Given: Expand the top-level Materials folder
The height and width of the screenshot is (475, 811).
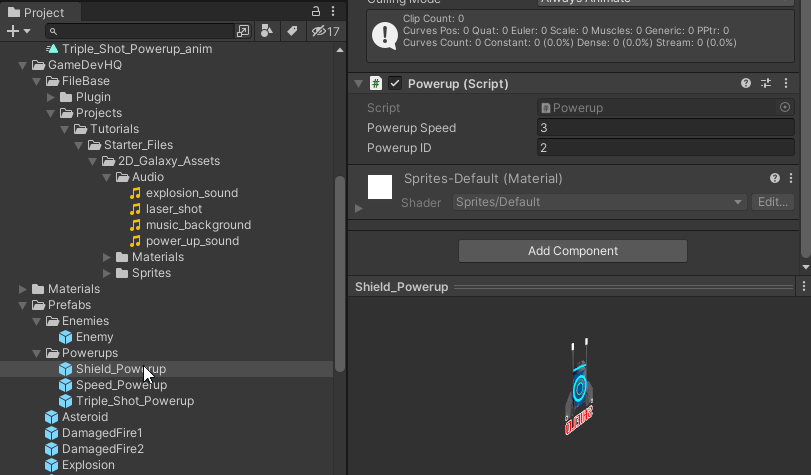Looking at the screenshot, I should coord(23,289).
